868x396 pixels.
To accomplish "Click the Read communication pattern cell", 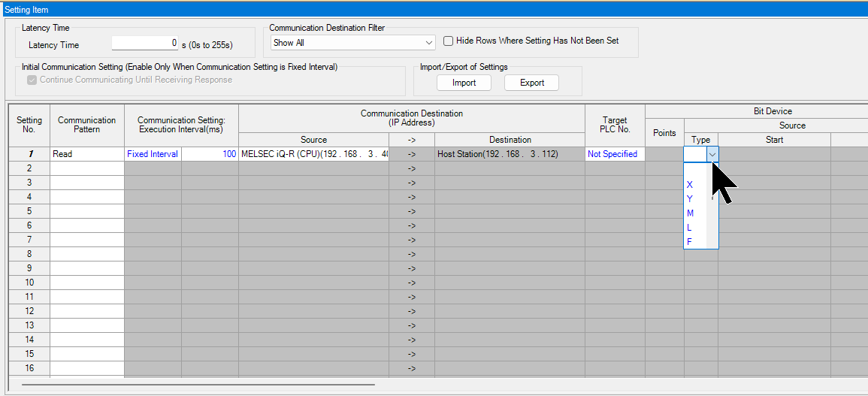I will (87, 155).
